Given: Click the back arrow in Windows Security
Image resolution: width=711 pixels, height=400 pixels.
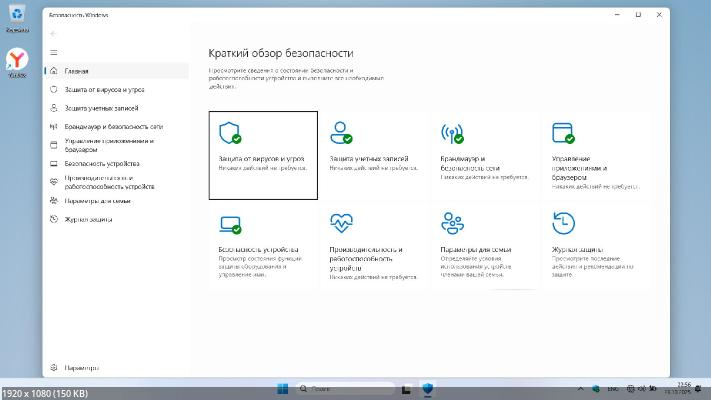Looking at the screenshot, I should click(x=53, y=34).
